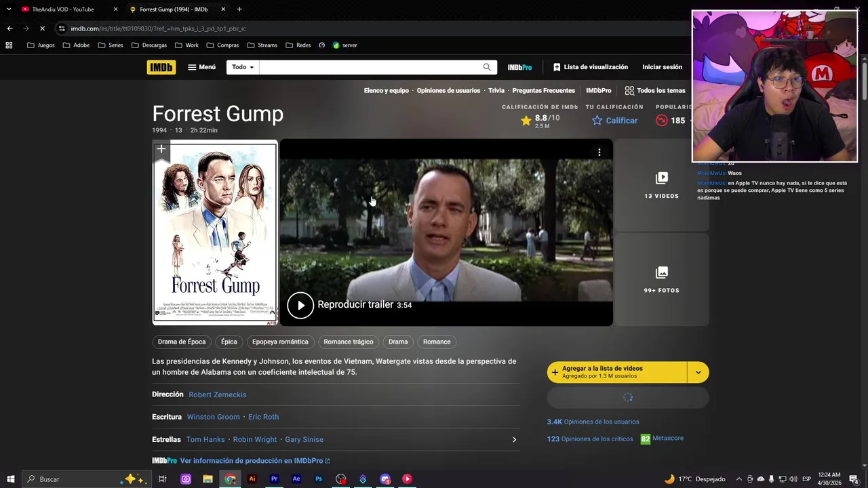Open Ver información de producción en IMDbPro
Image resolution: width=868 pixels, height=488 pixels.
255,461
